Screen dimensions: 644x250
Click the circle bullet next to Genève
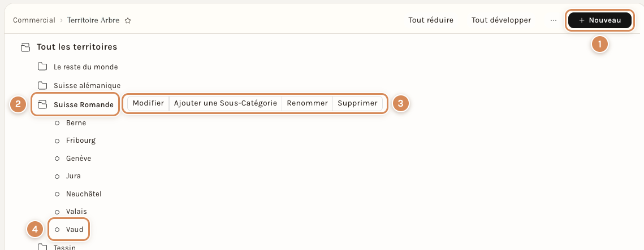click(58, 158)
